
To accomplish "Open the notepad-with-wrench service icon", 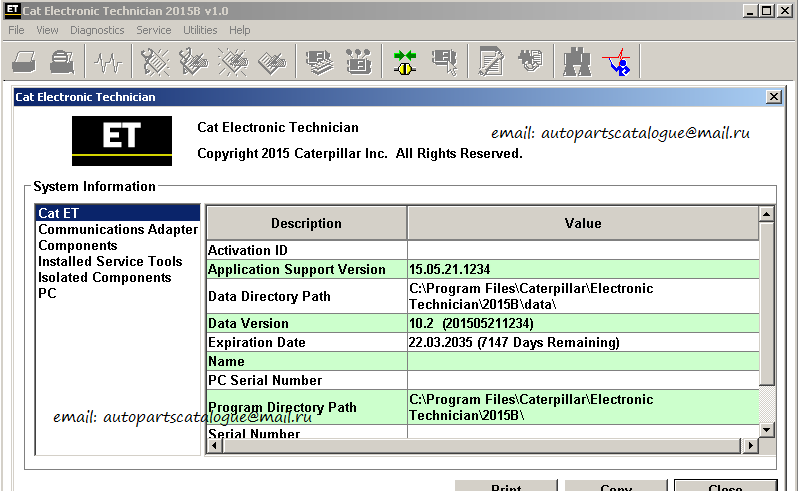I will click(491, 62).
